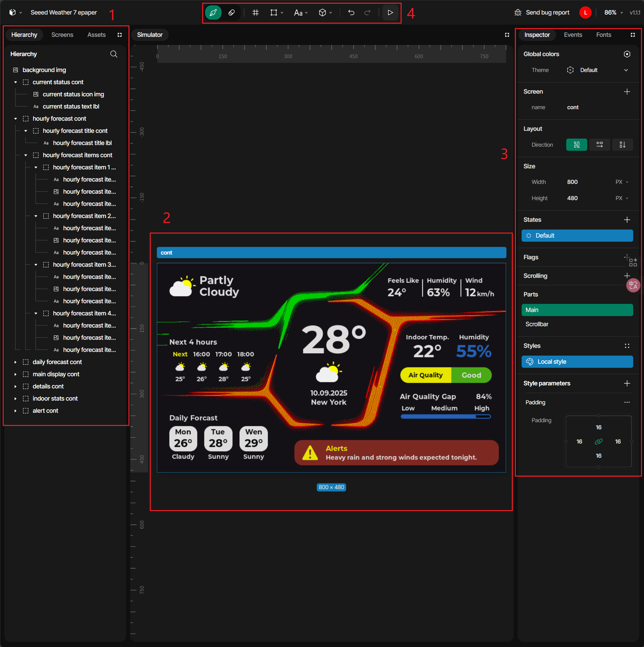Click the eraser tool icon
644x647 pixels.
(232, 13)
